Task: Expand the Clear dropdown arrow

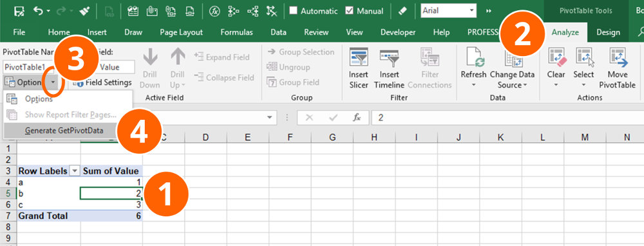Action: [556, 86]
